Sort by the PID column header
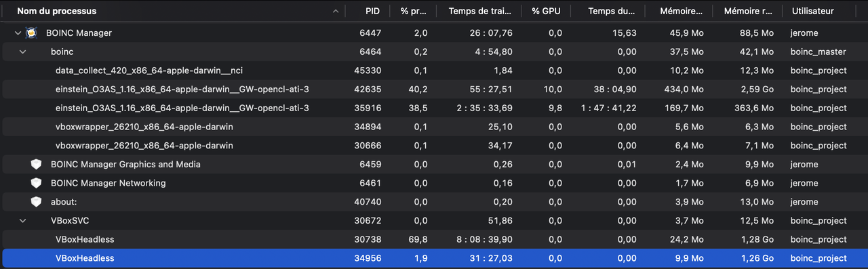The width and height of the screenshot is (868, 269). tap(372, 12)
